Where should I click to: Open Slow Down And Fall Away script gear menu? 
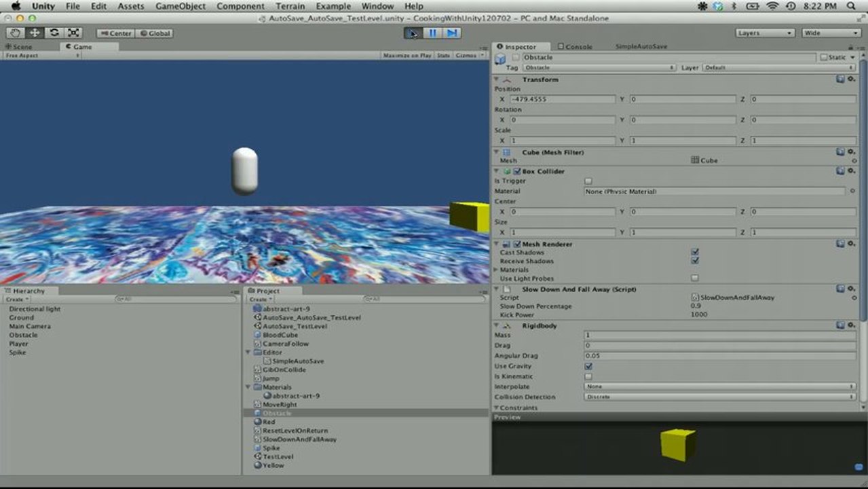click(850, 289)
